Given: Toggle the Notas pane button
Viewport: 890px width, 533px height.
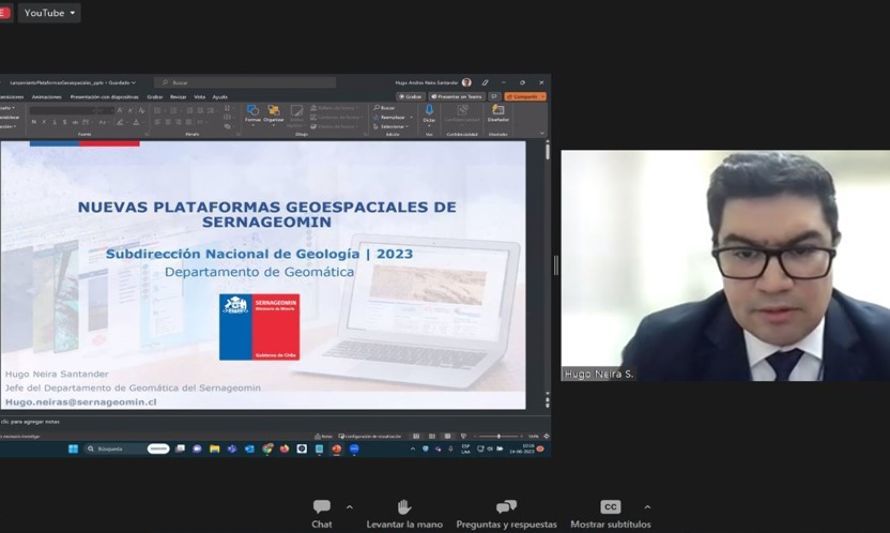Looking at the screenshot, I should [x=324, y=437].
